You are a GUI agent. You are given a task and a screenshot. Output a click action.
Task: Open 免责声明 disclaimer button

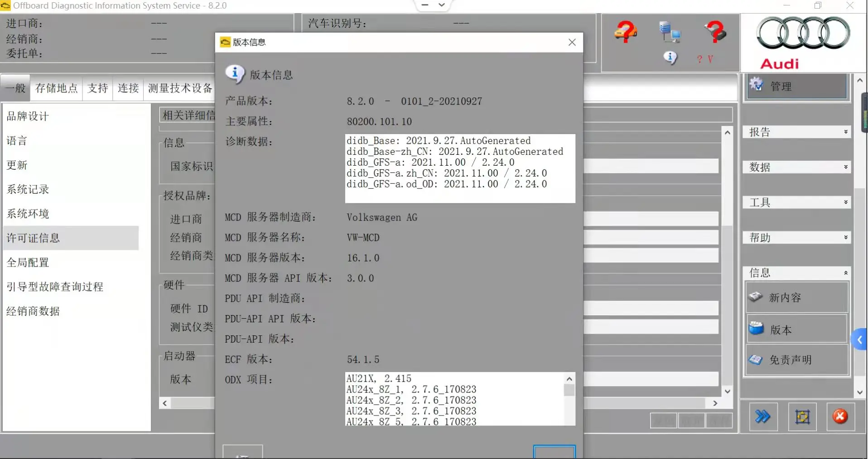point(797,360)
